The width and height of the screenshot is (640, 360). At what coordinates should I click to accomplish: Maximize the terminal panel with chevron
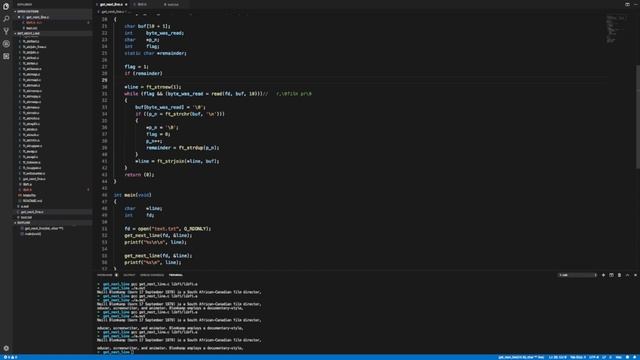[627, 275]
